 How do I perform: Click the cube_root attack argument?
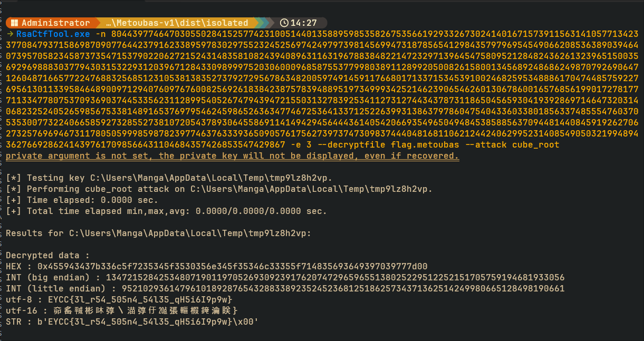pos(536,144)
